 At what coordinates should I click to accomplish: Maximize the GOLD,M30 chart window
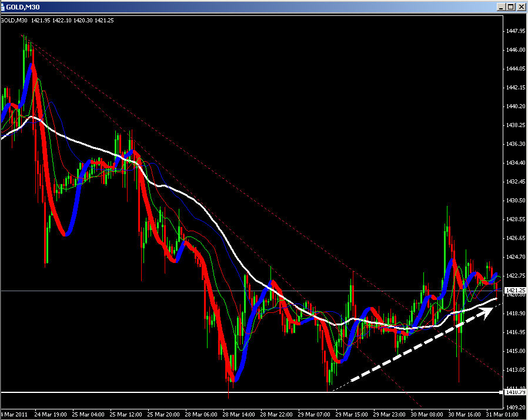pyautogui.click(x=511, y=6)
